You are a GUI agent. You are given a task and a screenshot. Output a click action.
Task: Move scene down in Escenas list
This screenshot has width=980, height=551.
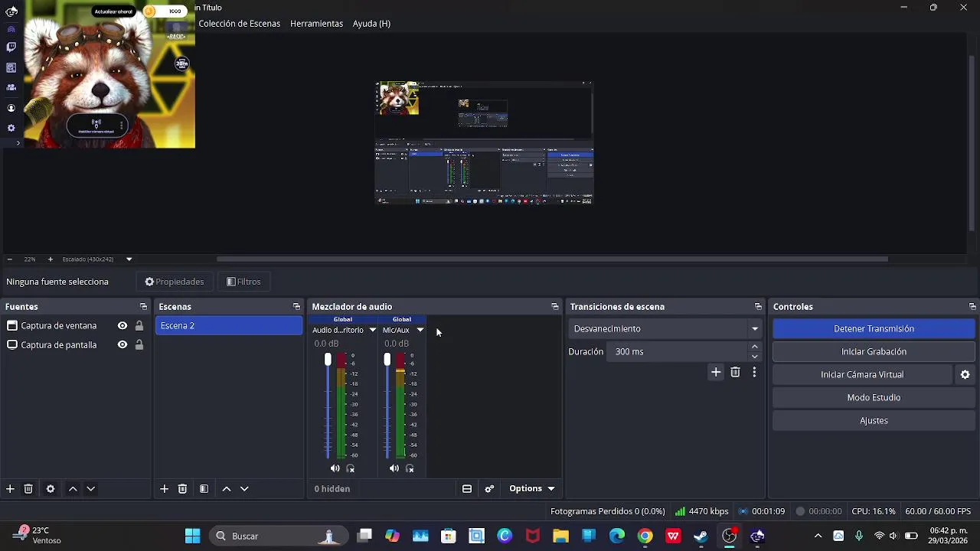[x=244, y=489]
